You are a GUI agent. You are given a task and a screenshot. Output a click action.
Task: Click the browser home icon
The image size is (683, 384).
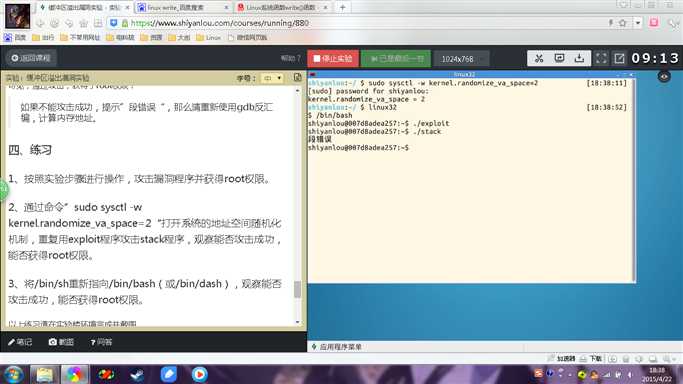tap(83, 23)
